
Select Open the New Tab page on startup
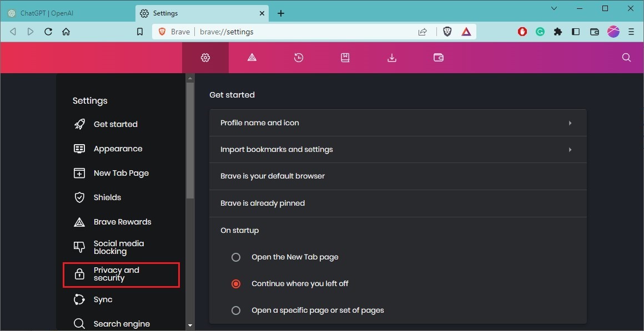(235, 257)
